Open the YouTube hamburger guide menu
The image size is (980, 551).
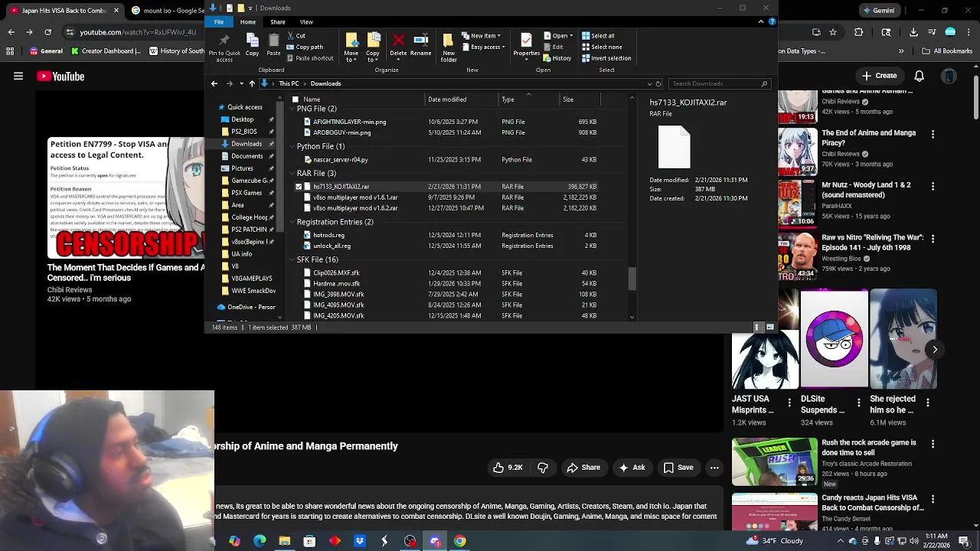pyautogui.click(x=18, y=76)
